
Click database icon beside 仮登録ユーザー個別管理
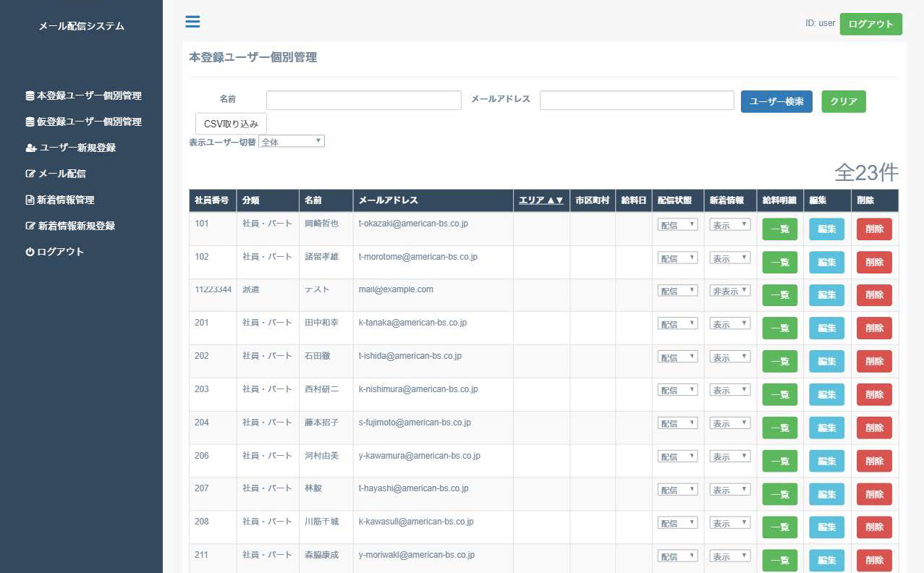(30, 122)
